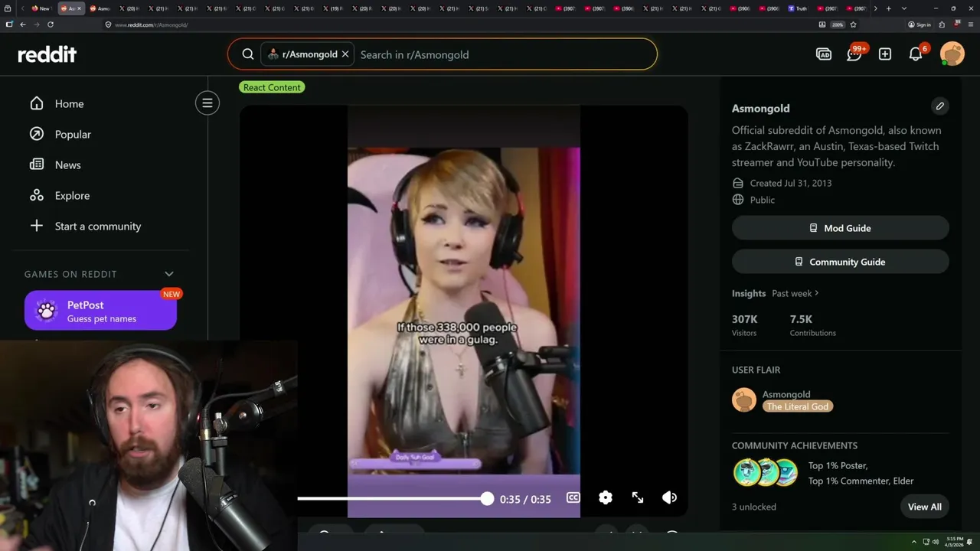This screenshot has width=980, height=551.
Task: Click the Created Jul 31, 2013 text
Action: [x=791, y=183]
